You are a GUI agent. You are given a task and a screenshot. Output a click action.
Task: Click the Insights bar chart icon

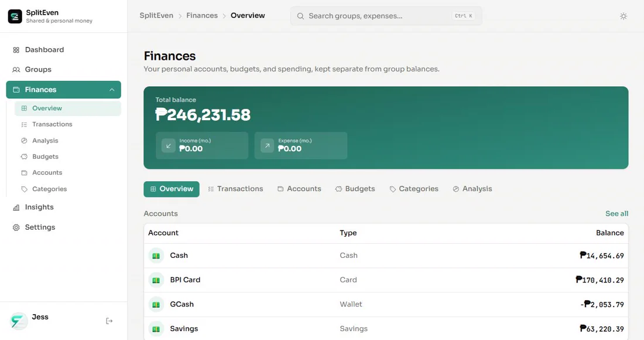coord(16,208)
